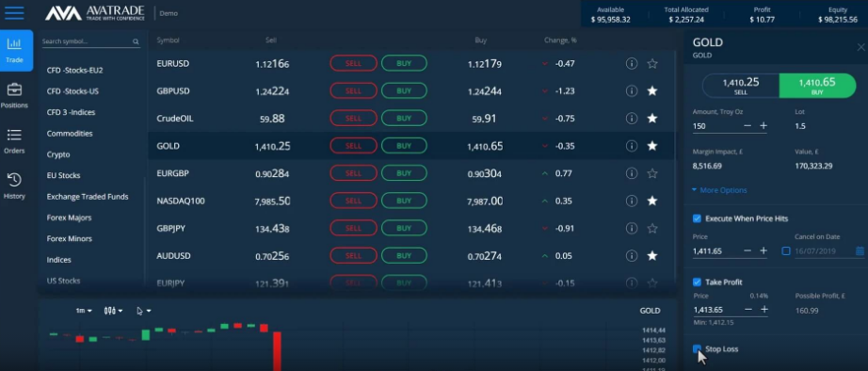Enable the Cancel on Date checkbox
Image resolution: width=868 pixels, height=371 pixels.
(785, 250)
